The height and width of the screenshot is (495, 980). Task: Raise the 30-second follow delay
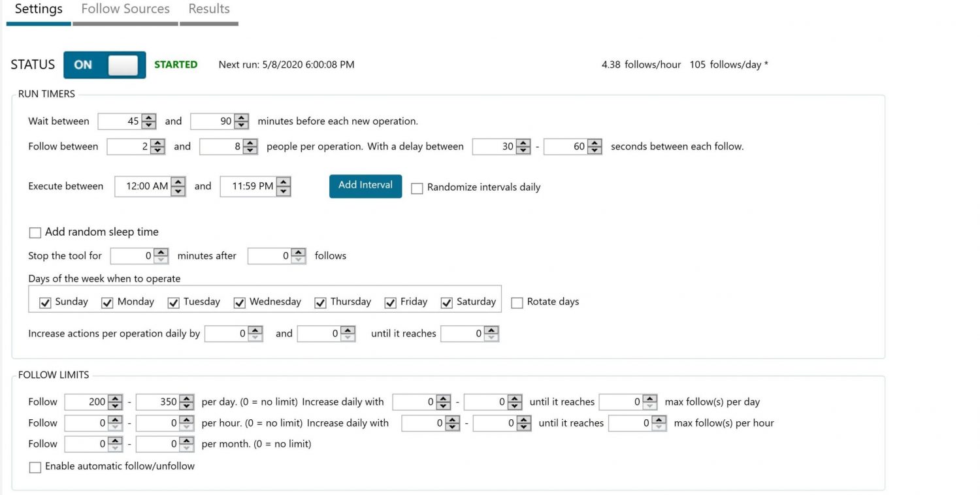[523, 143]
